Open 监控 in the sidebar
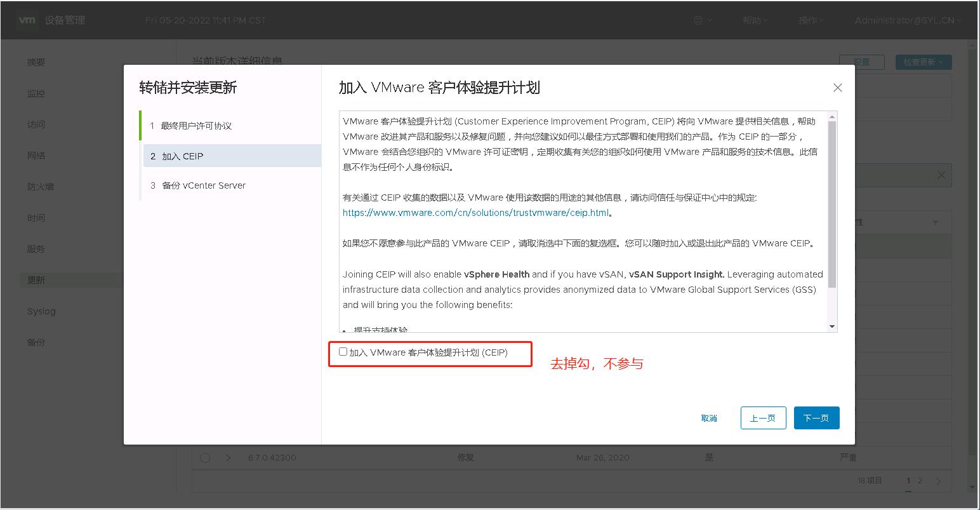This screenshot has height=510, width=980. click(36, 93)
